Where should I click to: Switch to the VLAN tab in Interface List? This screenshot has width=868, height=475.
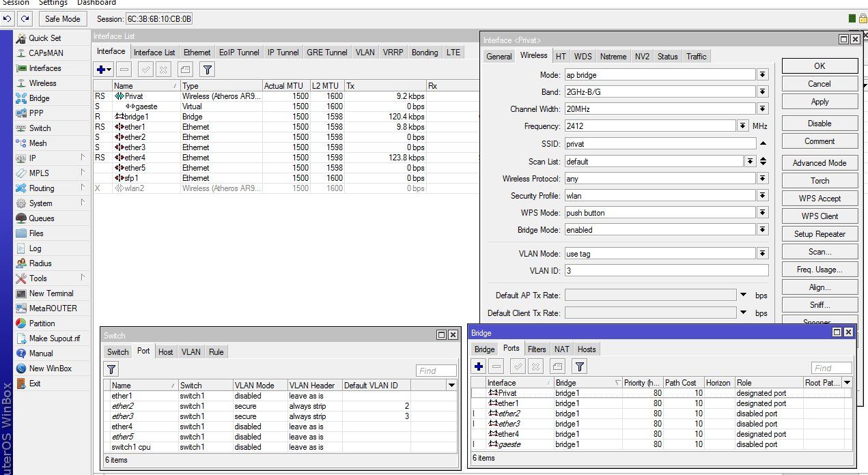(365, 53)
